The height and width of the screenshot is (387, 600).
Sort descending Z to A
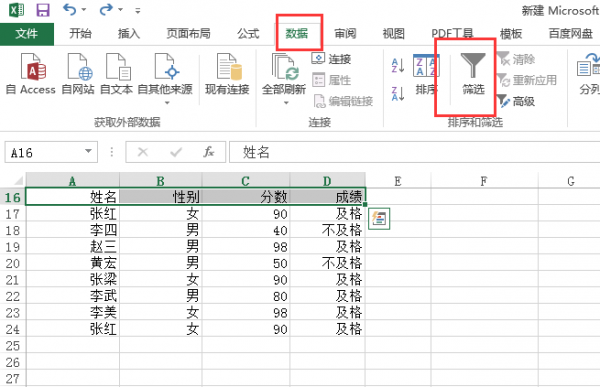pos(398,94)
